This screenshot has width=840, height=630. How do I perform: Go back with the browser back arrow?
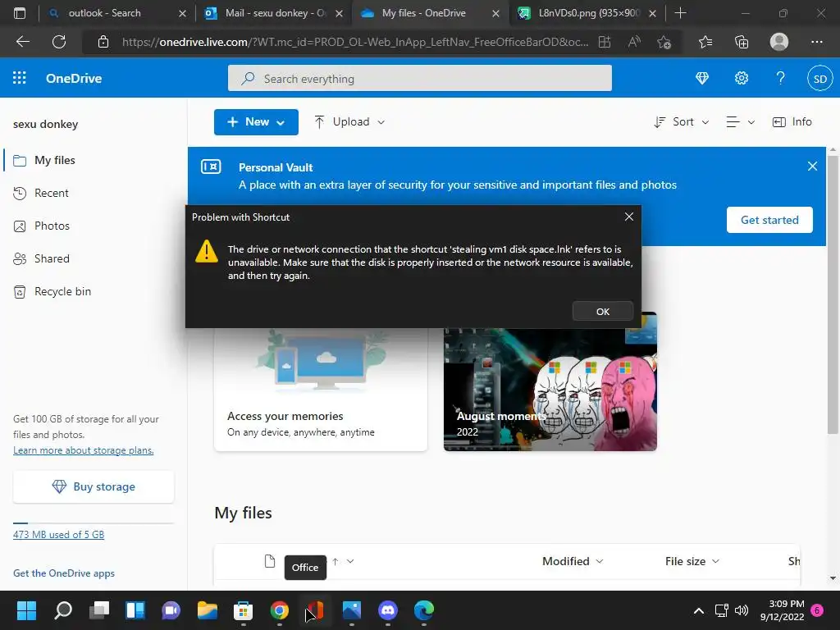[22, 42]
